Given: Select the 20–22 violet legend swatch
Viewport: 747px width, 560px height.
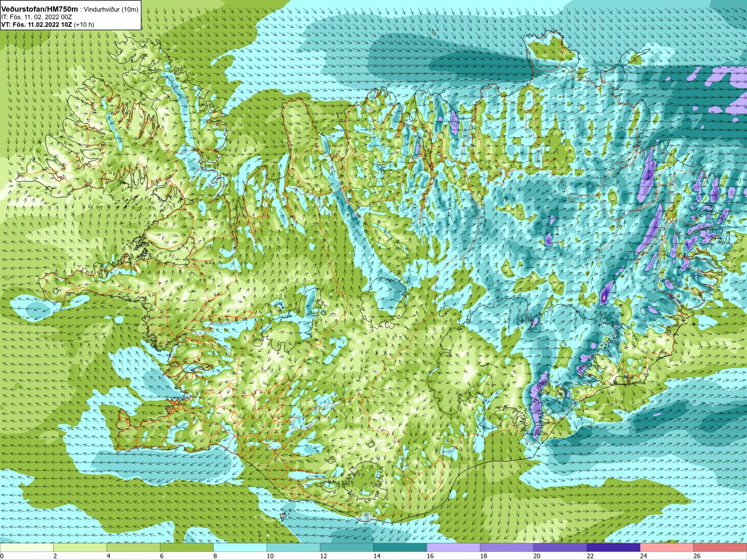Looking at the screenshot, I should [x=560, y=548].
